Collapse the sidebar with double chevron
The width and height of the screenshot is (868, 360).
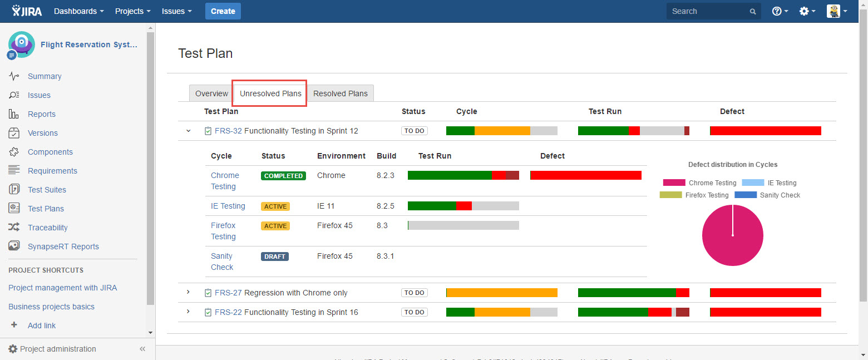(142, 349)
